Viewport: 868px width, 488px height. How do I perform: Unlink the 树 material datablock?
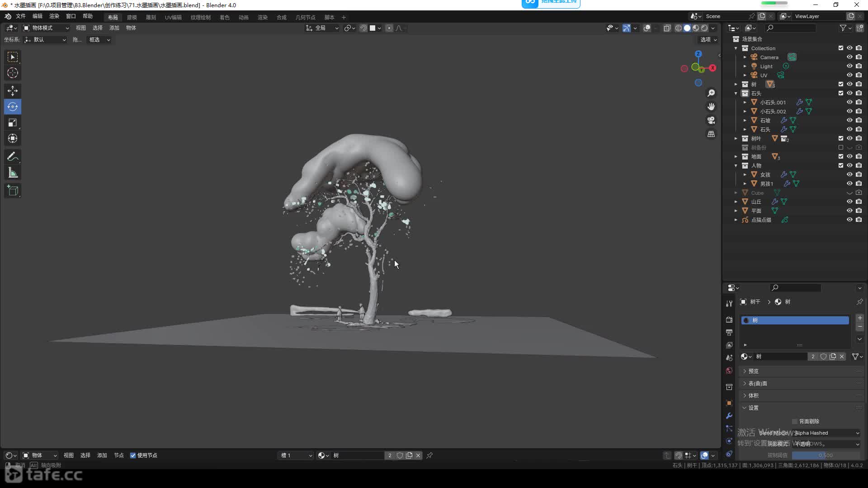click(x=842, y=357)
